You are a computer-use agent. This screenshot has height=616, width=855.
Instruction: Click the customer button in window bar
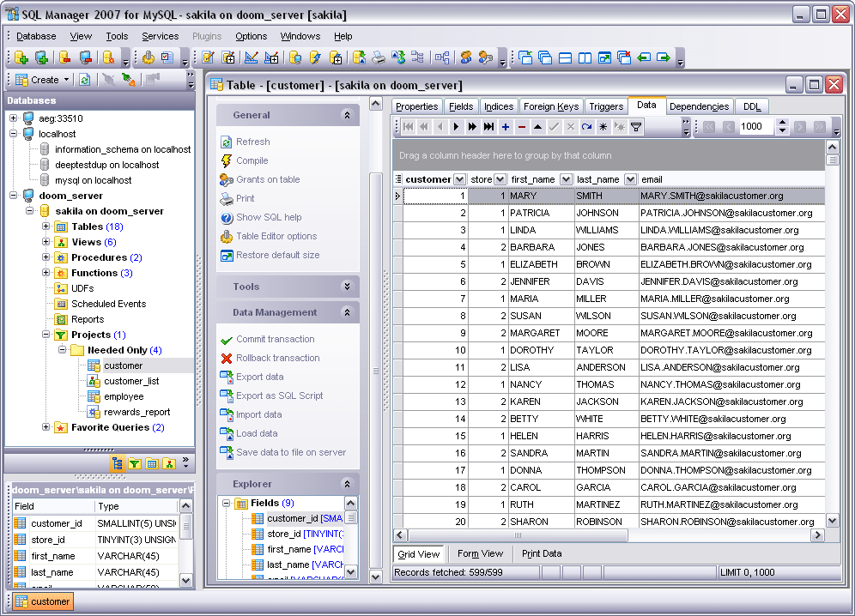(x=43, y=601)
